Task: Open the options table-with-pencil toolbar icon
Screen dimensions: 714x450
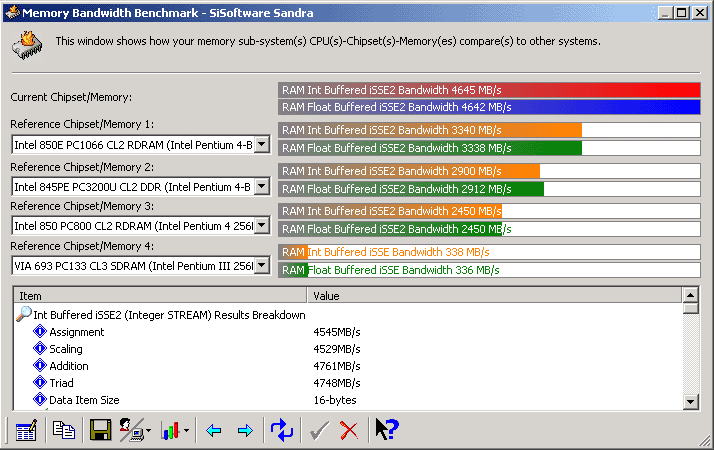Action: click(26, 430)
